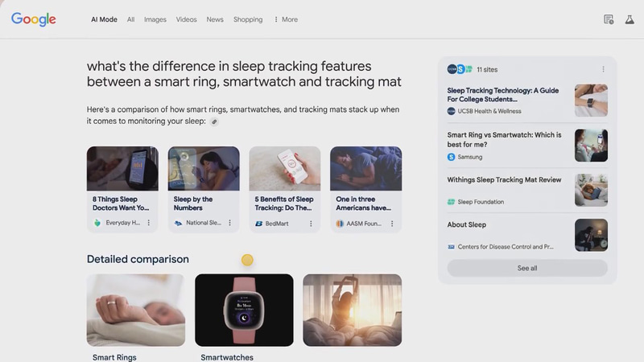Click the Smartwatches comparison image

[244, 310]
